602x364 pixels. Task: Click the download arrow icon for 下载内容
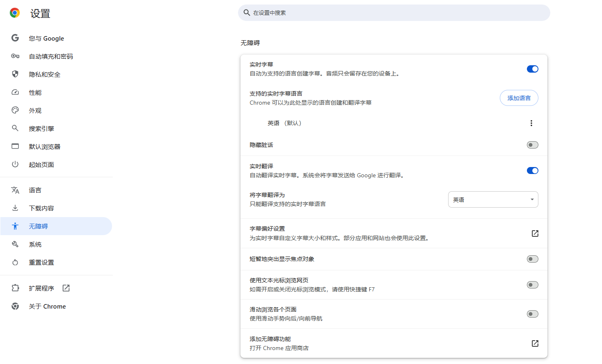tap(15, 208)
